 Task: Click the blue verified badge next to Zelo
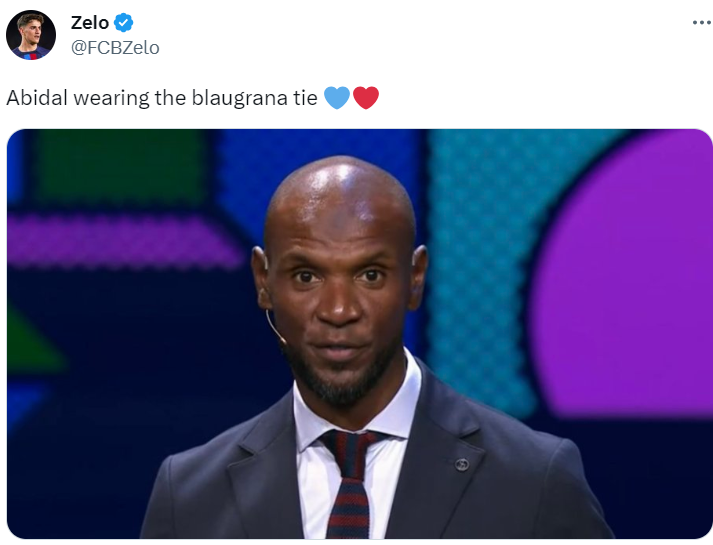point(123,22)
